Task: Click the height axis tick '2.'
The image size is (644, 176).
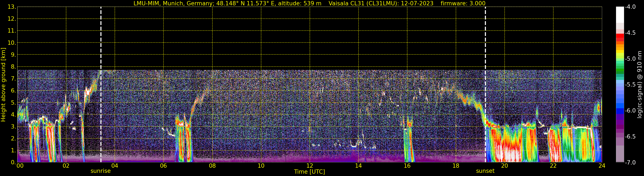Action: click(x=13, y=139)
